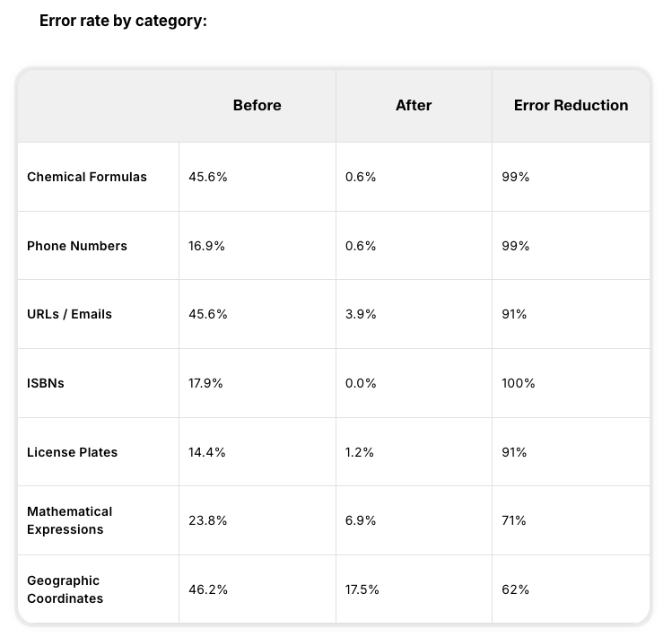Click the 62% error reduction cell
This screenshot has height=637, width=672.
tap(516, 589)
